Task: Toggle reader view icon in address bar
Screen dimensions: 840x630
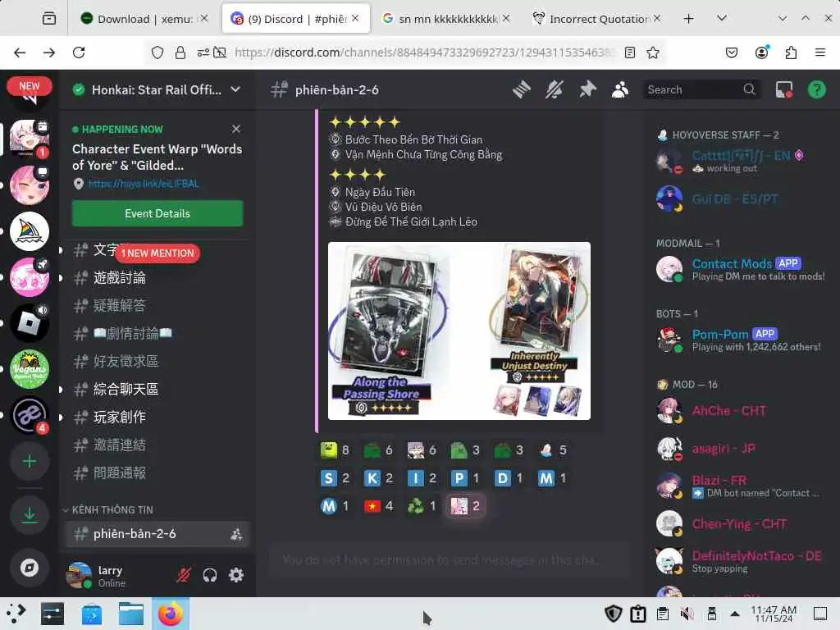Action: [630, 52]
